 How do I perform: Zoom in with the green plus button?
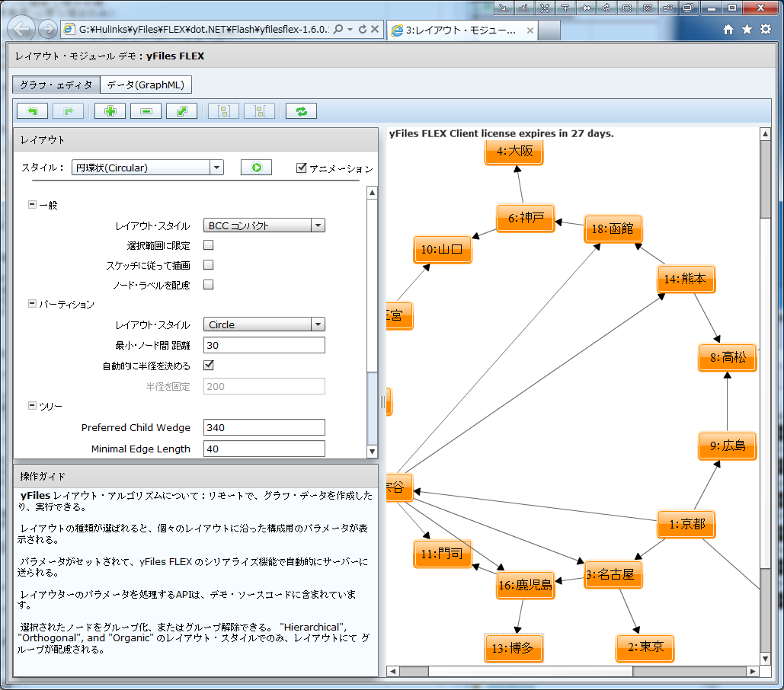110,111
